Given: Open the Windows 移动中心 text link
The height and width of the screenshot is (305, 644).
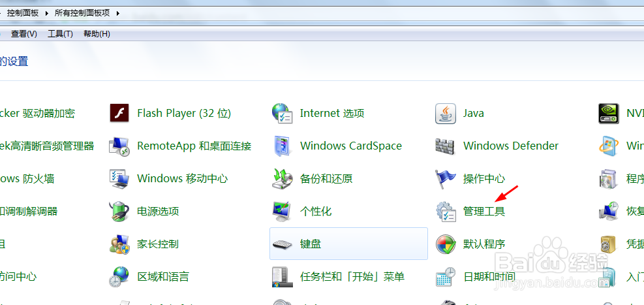Looking at the screenshot, I should [182, 179].
